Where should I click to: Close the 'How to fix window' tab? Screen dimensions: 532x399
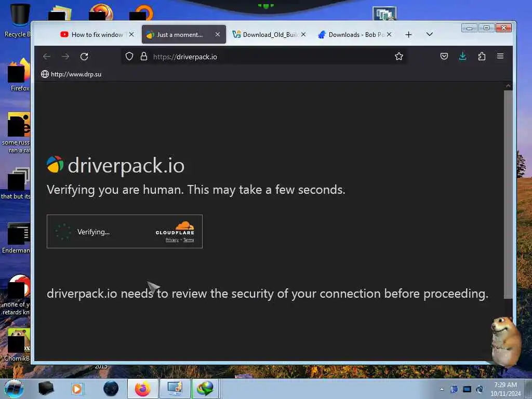pyautogui.click(x=131, y=34)
